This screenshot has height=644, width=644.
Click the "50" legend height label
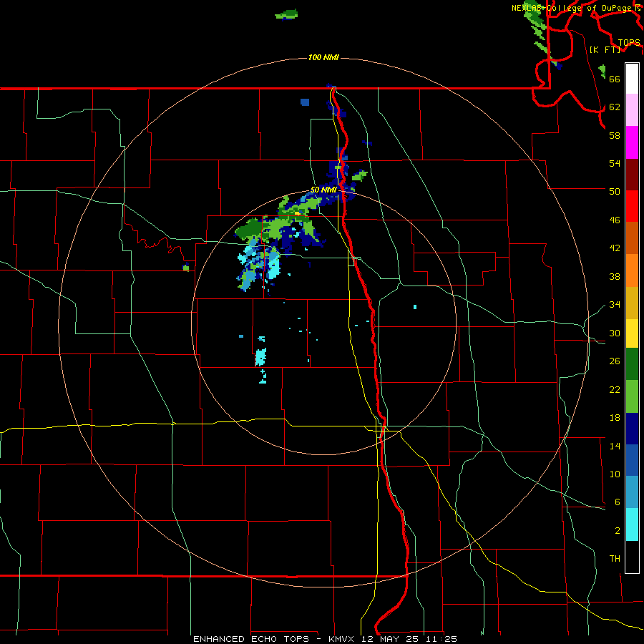point(615,191)
